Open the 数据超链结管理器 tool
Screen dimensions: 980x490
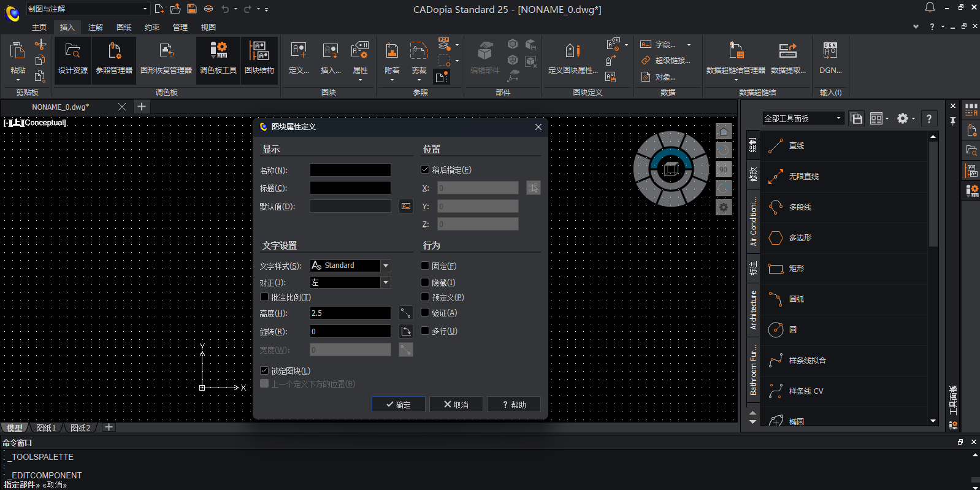click(735, 59)
